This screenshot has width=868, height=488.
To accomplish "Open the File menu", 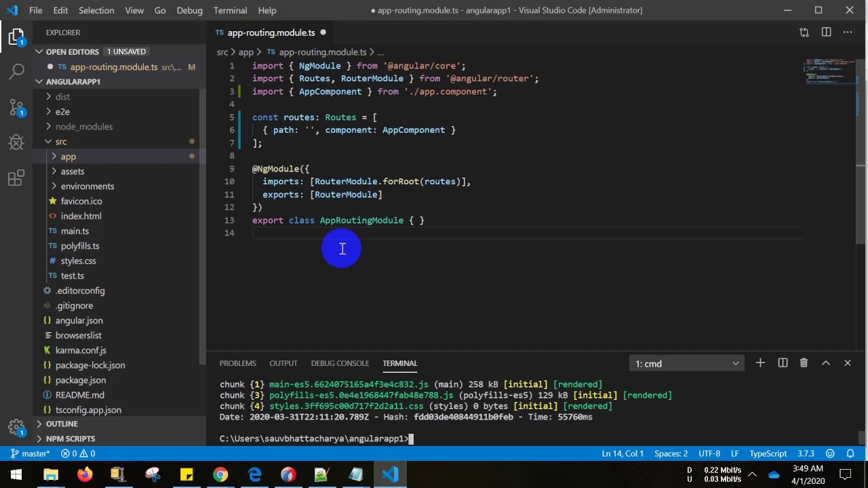I will (35, 10).
